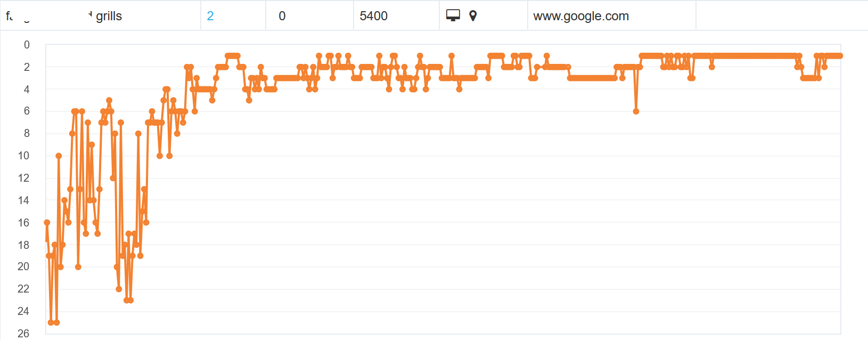
Task: Select the first data point at rank 16
Action: click(47, 222)
